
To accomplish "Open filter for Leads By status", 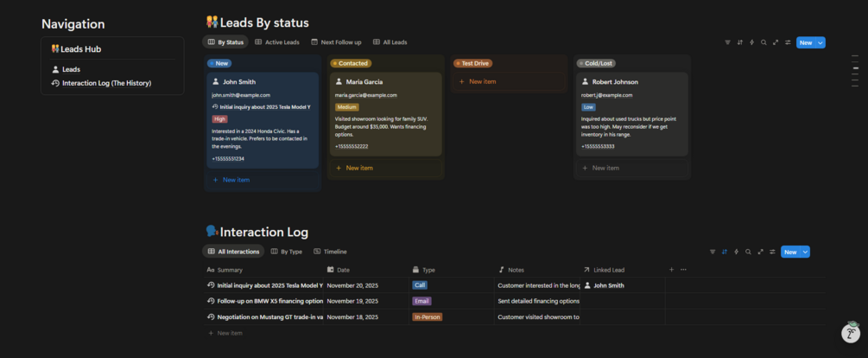I will tap(727, 42).
